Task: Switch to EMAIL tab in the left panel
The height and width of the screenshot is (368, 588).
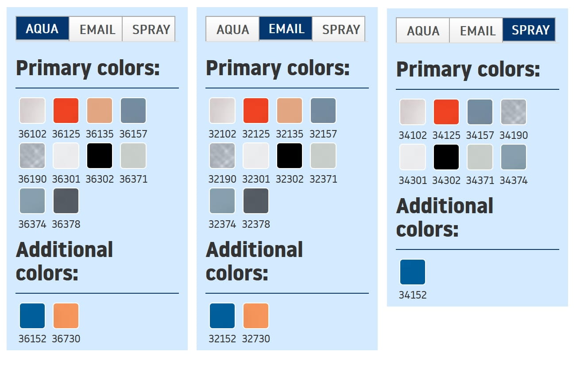Action: pos(96,29)
